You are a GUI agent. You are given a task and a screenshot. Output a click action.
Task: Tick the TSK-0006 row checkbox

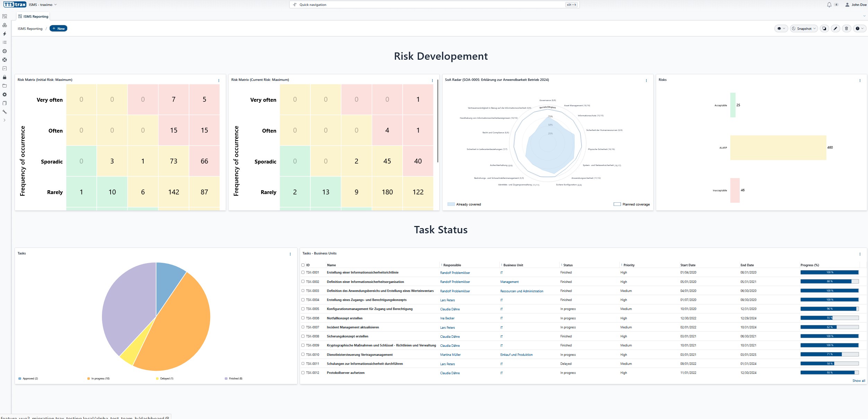(x=303, y=318)
